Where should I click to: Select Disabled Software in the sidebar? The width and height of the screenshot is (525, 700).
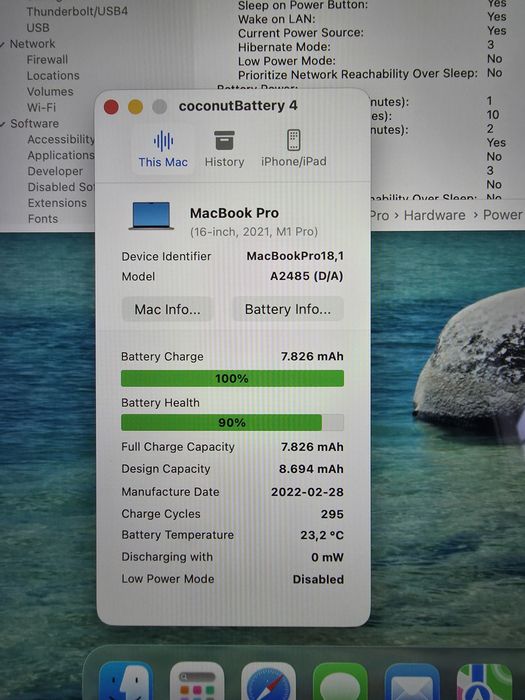click(x=61, y=187)
